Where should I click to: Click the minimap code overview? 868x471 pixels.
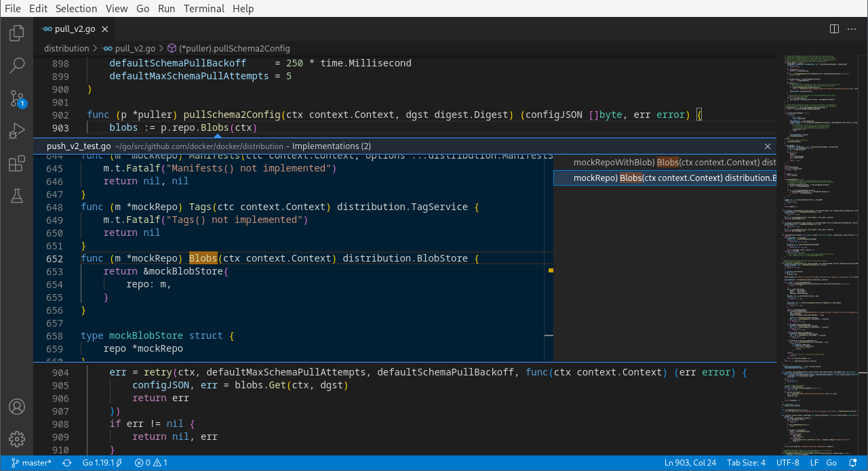(821, 255)
